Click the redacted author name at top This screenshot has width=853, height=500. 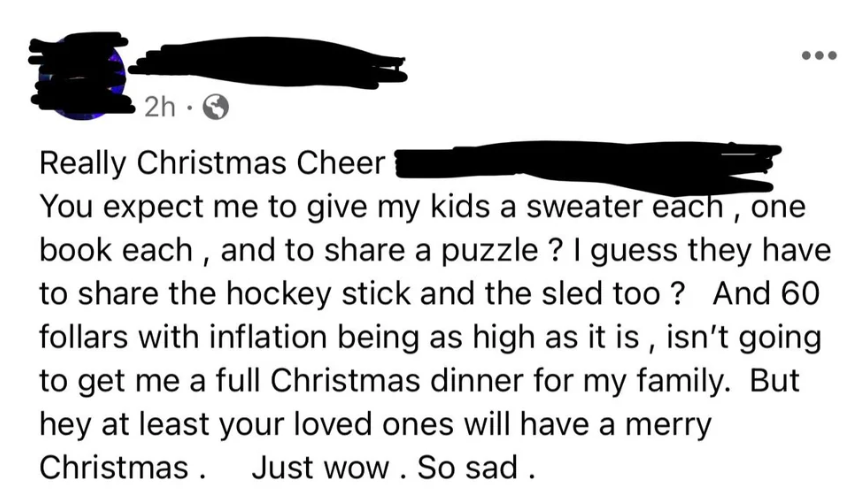click(x=268, y=62)
